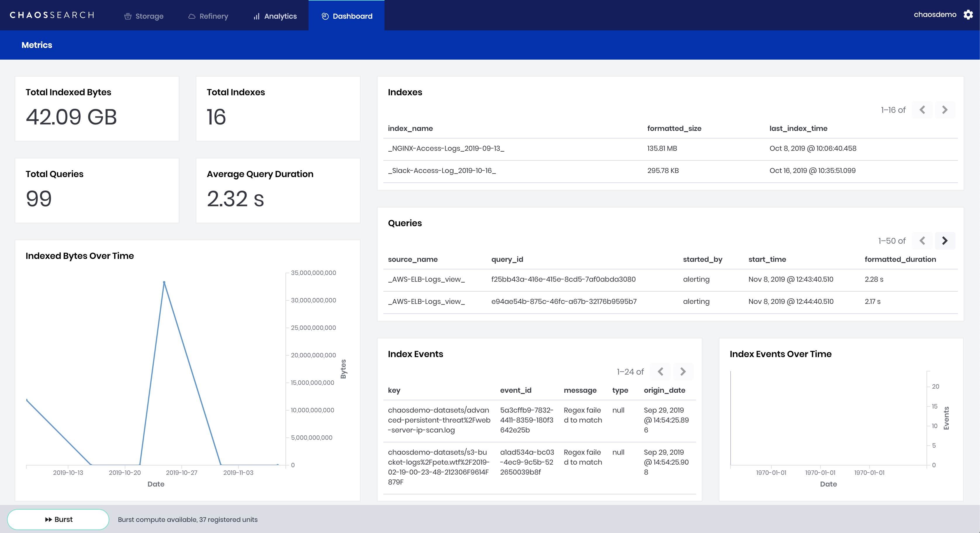Go to previous page of Queries table
The image size is (980, 533).
[x=922, y=241]
